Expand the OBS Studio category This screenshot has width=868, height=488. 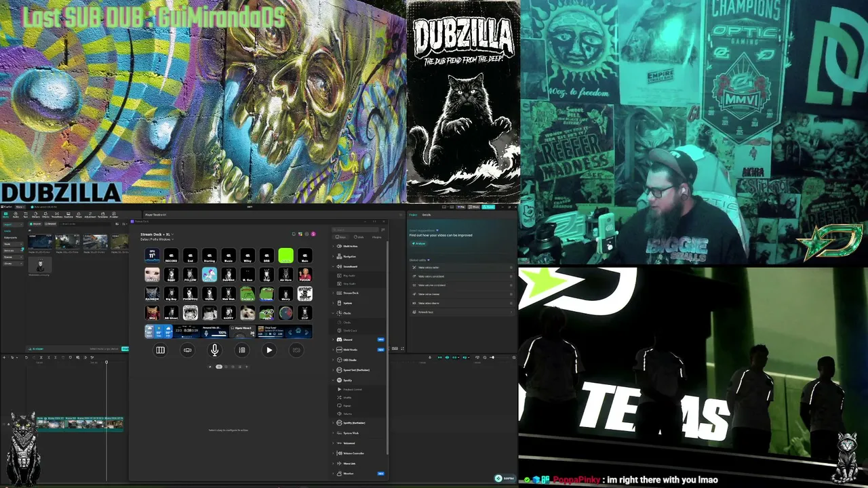(x=359, y=360)
